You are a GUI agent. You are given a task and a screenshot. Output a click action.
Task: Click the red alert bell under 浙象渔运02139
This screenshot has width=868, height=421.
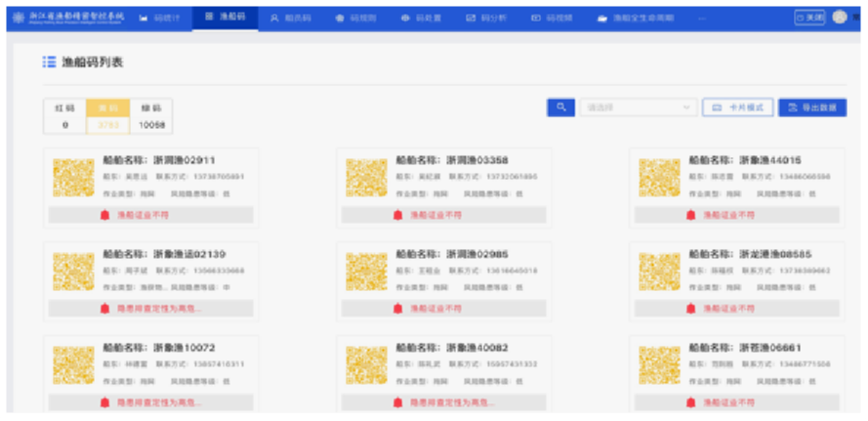tap(104, 309)
